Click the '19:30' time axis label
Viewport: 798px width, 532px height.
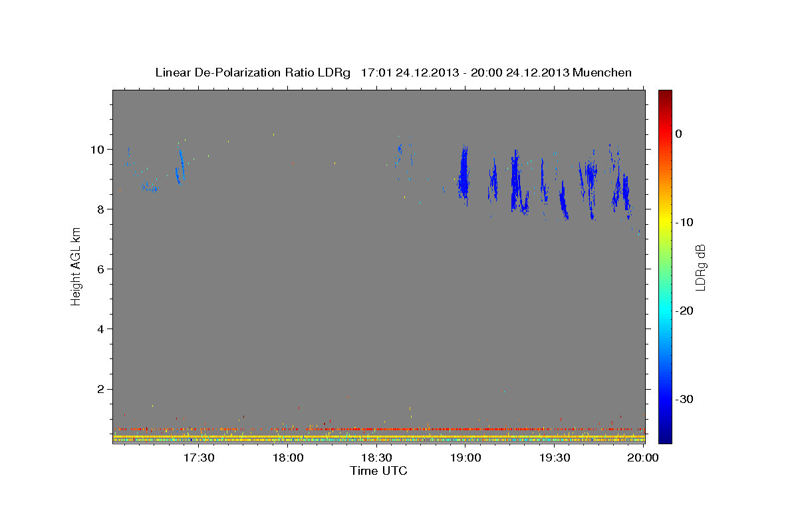pyautogui.click(x=555, y=458)
